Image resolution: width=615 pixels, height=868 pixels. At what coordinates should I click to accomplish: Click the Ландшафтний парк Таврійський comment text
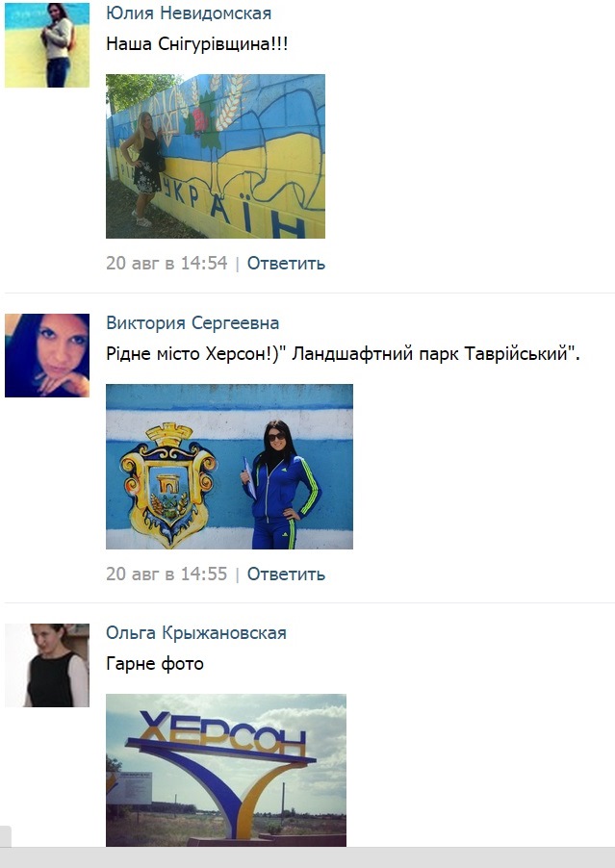click(344, 354)
